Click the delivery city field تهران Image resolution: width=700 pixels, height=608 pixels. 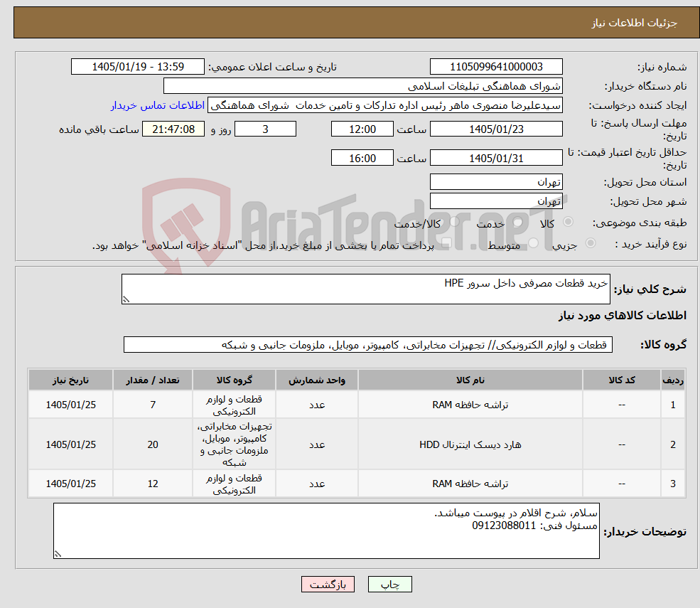pos(496,201)
